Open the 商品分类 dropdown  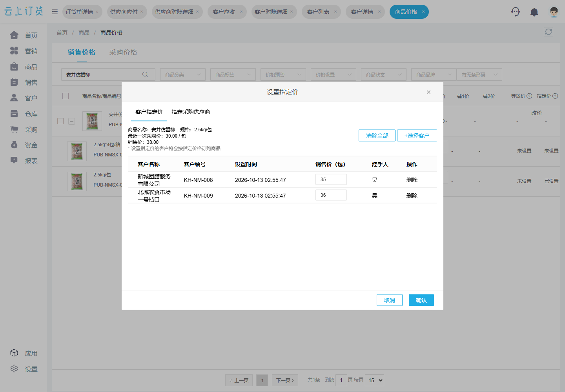(x=183, y=74)
